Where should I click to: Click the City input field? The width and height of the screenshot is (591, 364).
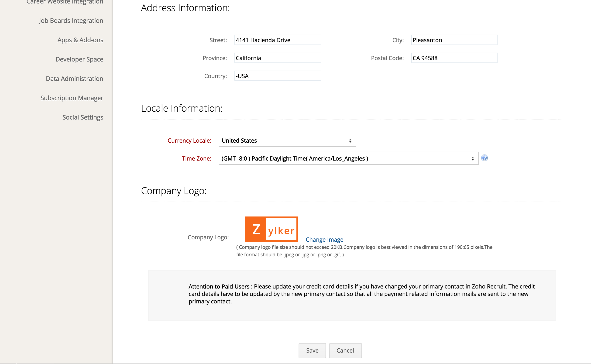[x=454, y=40]
